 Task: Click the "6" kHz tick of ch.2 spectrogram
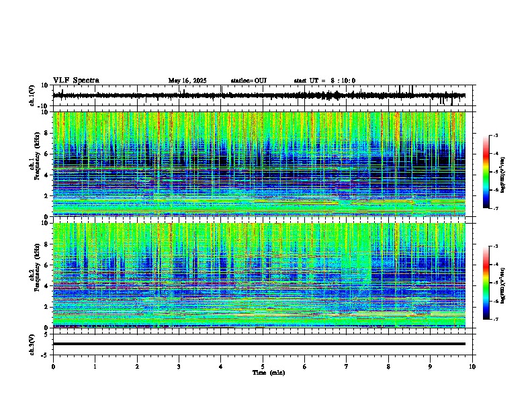[47, 265]
